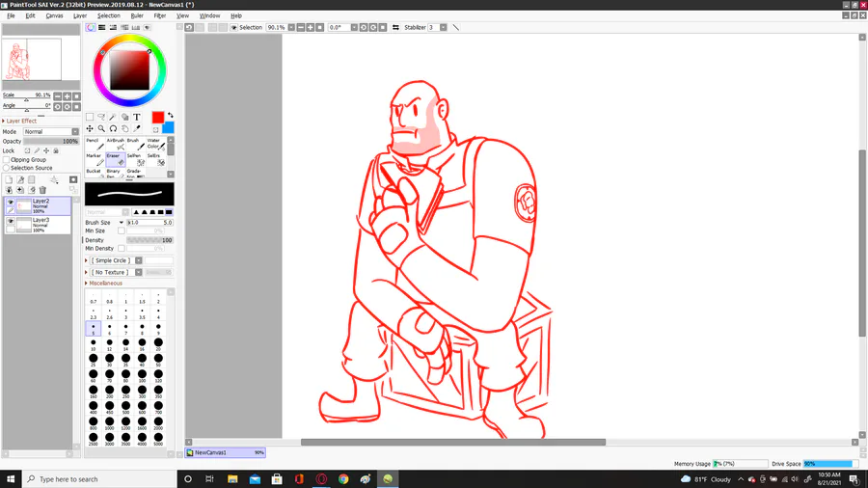Toggle the Min Density checkbox
This screenshot has width=868, height=488.
tap(122, 249)
